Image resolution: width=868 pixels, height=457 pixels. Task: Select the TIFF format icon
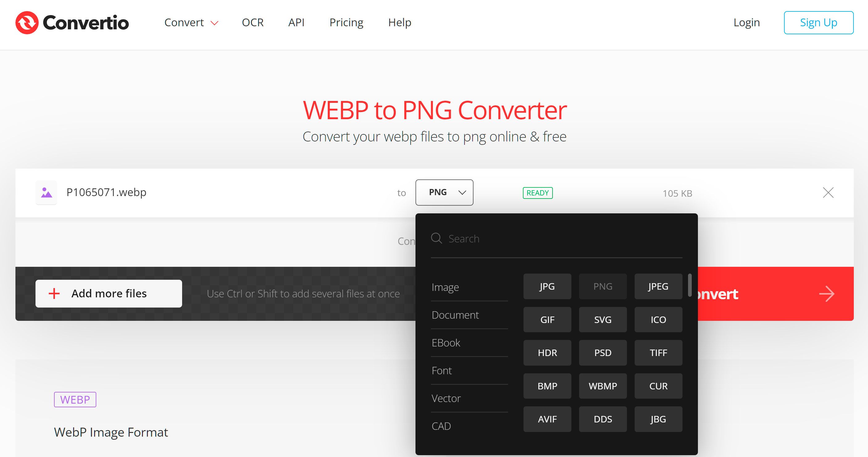click(658, 353)
